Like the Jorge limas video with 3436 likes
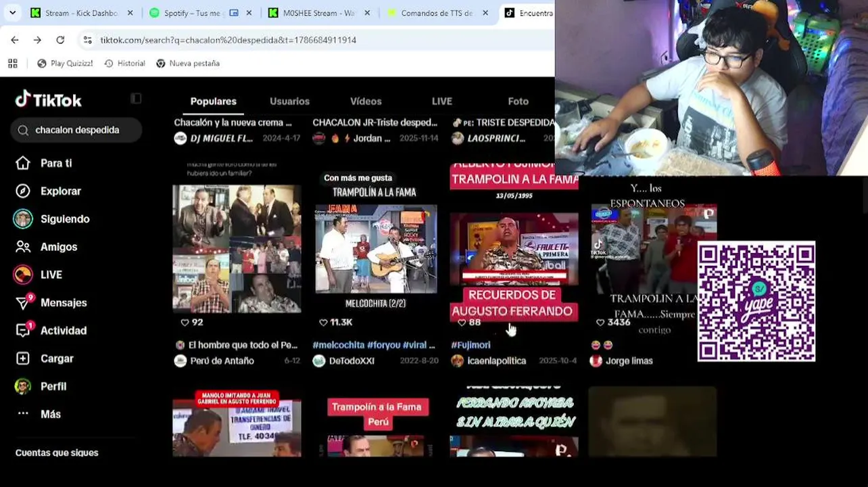Image resolution: width=868 pixels, height=487 pixels. 601,323
